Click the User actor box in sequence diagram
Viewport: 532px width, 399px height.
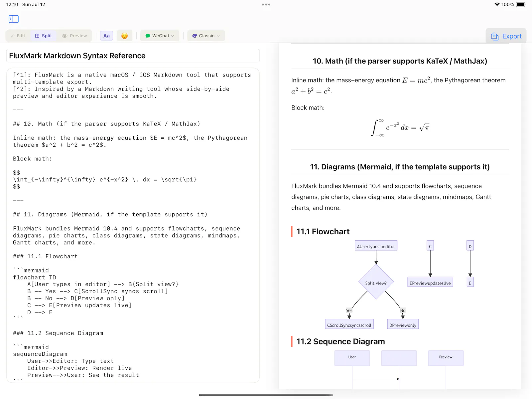[352, 358]
